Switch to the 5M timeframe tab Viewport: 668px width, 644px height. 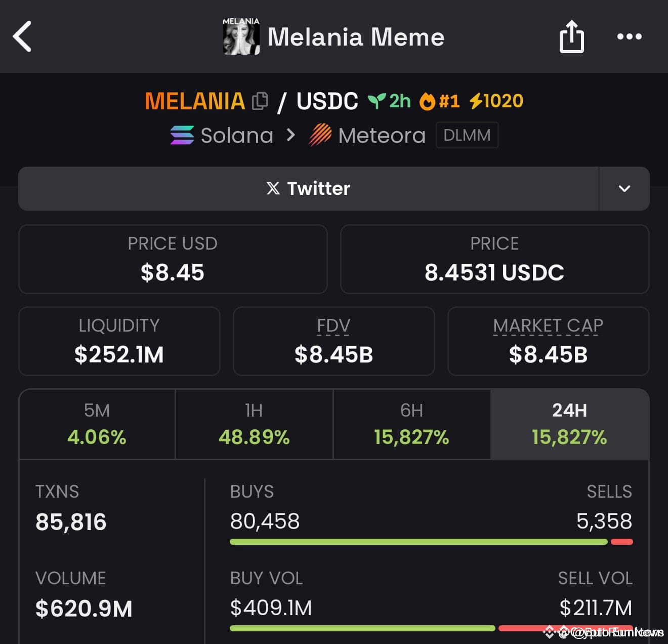(96, 424)
